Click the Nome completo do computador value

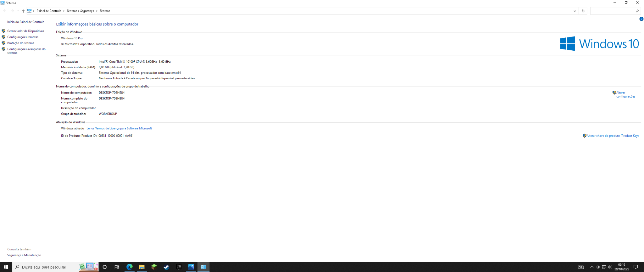(x=112, y=99)
